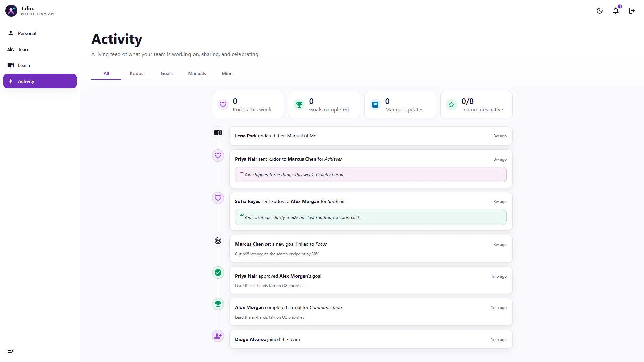644x362 pixels.
Task: Open Personal in sidebar
Action: point(40,33)
